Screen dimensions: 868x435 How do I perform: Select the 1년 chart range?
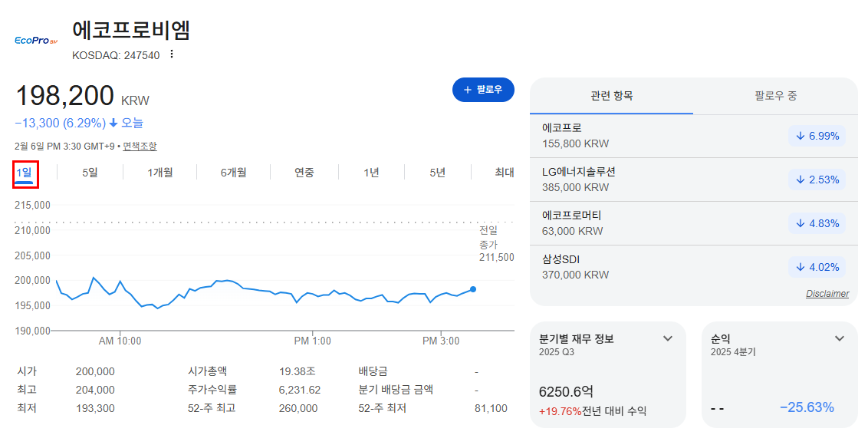pos(371,173)
